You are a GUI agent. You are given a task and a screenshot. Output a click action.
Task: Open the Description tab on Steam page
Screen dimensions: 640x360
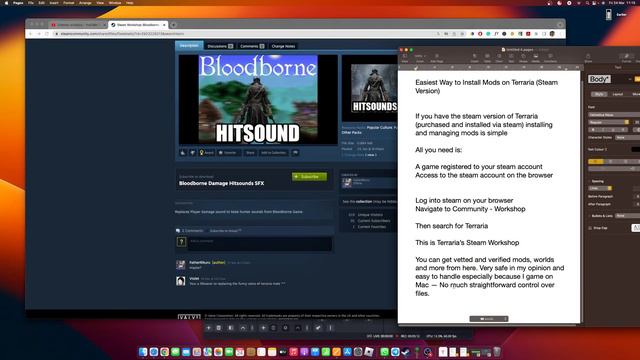[189, 46]
